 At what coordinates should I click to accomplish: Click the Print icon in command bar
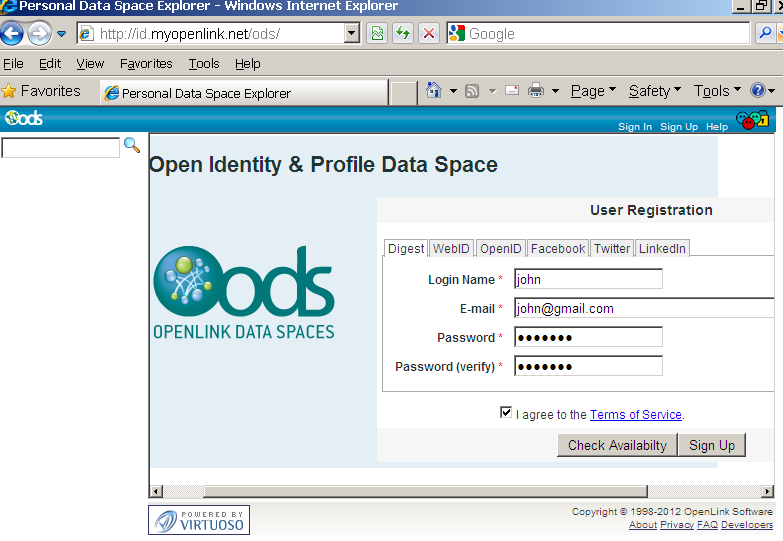pyautogui.click(x=536, y=91)
